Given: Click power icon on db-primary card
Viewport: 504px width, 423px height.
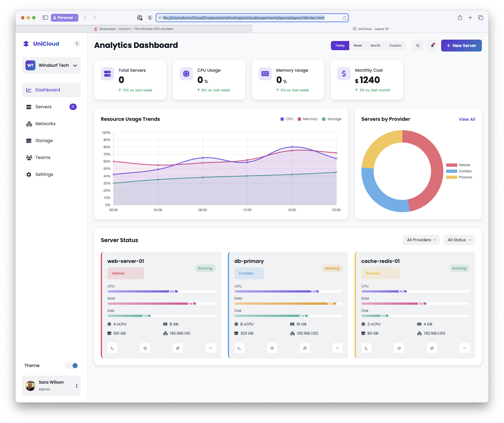Looking at the screenshot, I should coord(272,348).
